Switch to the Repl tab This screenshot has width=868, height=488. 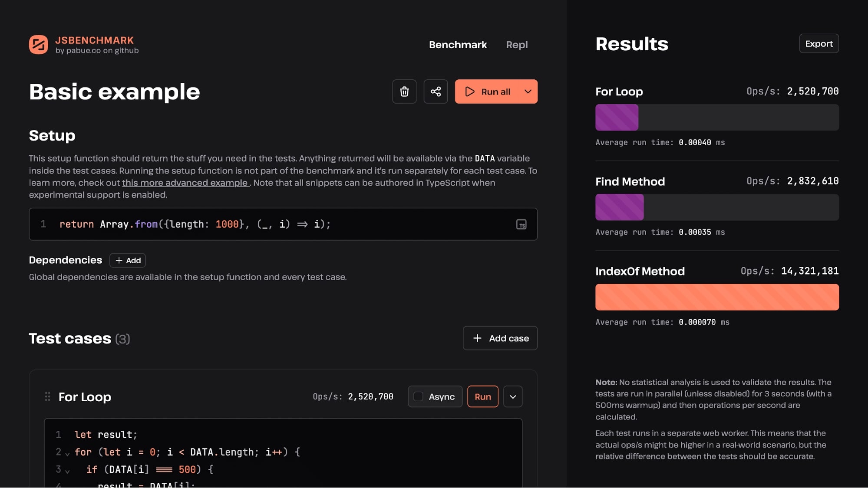[x=516, y=45]
